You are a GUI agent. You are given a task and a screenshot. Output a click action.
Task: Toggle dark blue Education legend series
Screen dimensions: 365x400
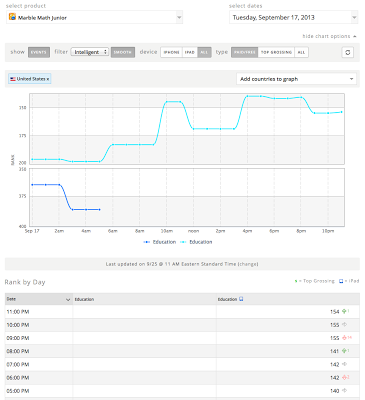click(160, 242)
